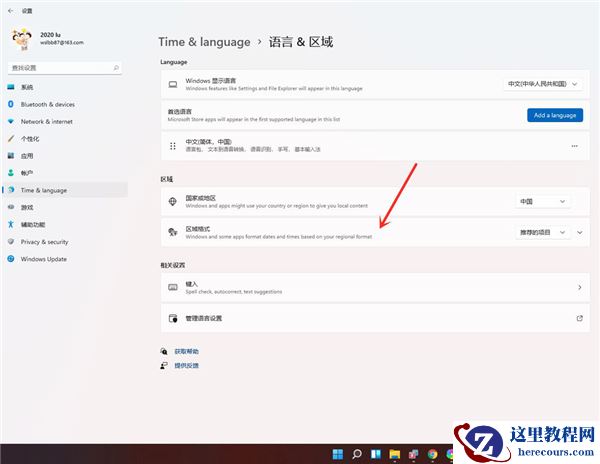Click the Privacy shield sidebar icon

[11, 241]
